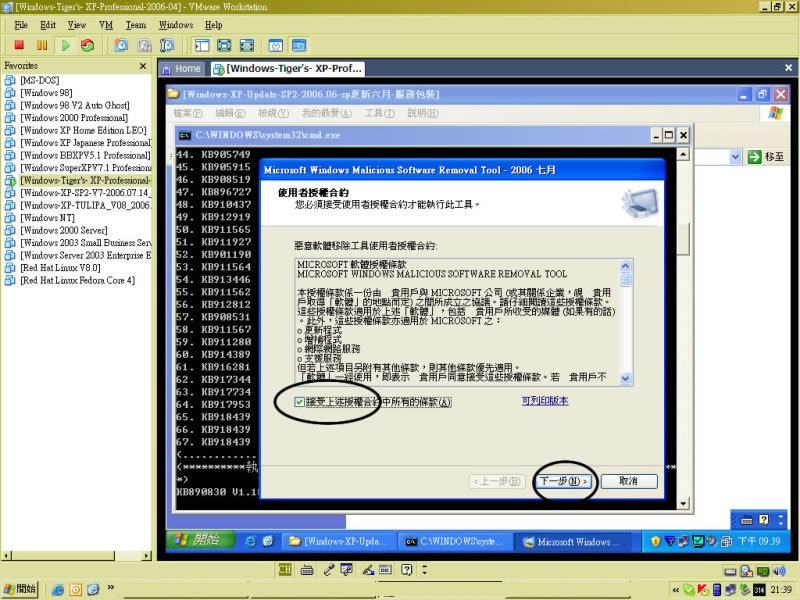Click the guest 開始 Start button
The height and width of the screenshot is (600, 800).
coord(201,540)
